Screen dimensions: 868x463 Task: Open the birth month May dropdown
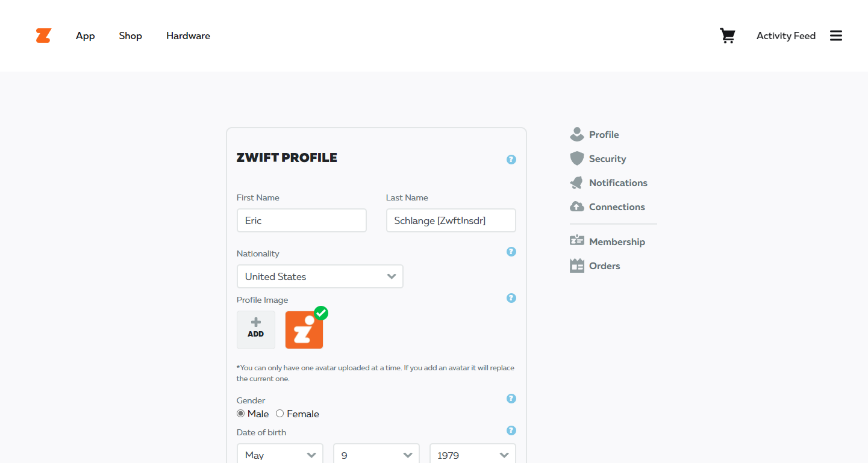(280, 455)
